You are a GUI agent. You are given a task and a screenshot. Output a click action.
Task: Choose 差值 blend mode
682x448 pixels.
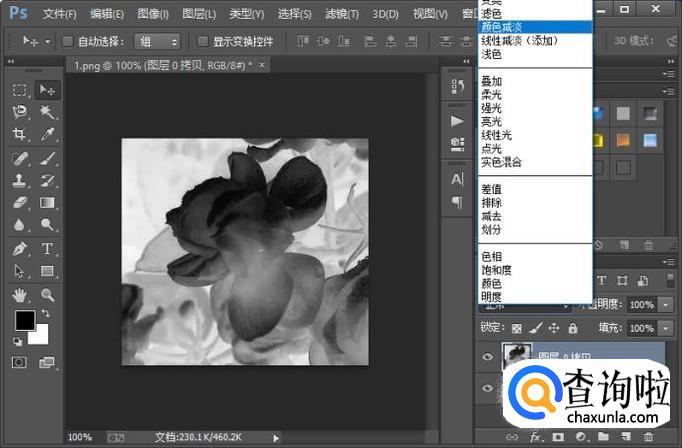point(535,189)
